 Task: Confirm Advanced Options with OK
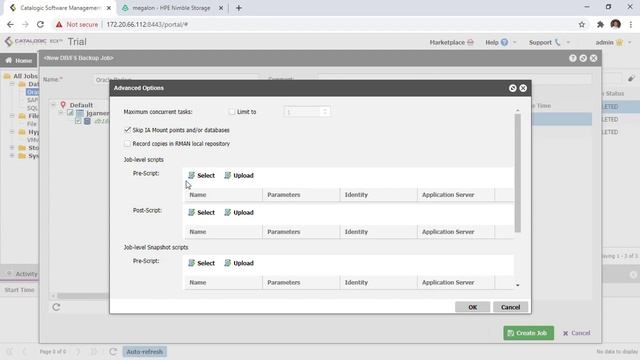[x=472, y=307]
